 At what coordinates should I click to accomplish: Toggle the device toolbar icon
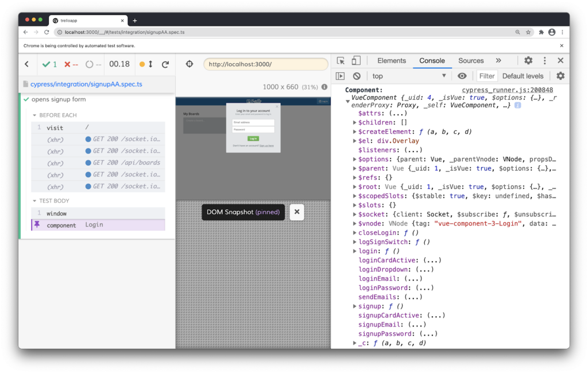tap(356, 61)
